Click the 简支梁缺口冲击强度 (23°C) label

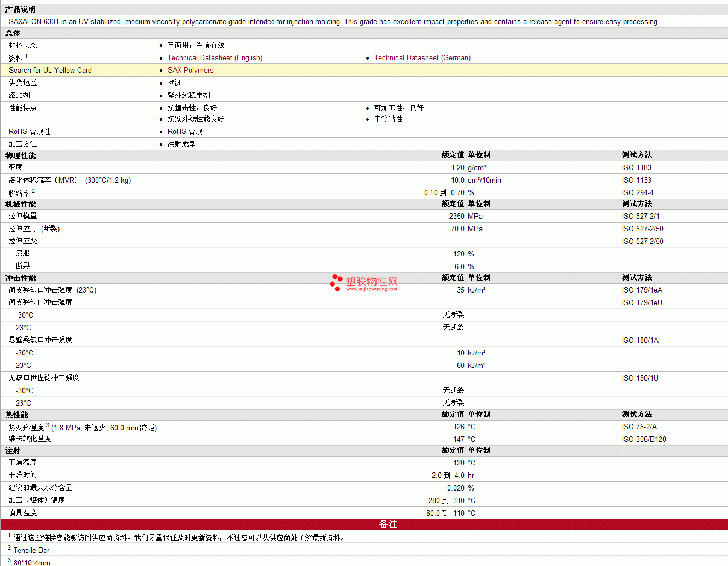tap(52, 290)
